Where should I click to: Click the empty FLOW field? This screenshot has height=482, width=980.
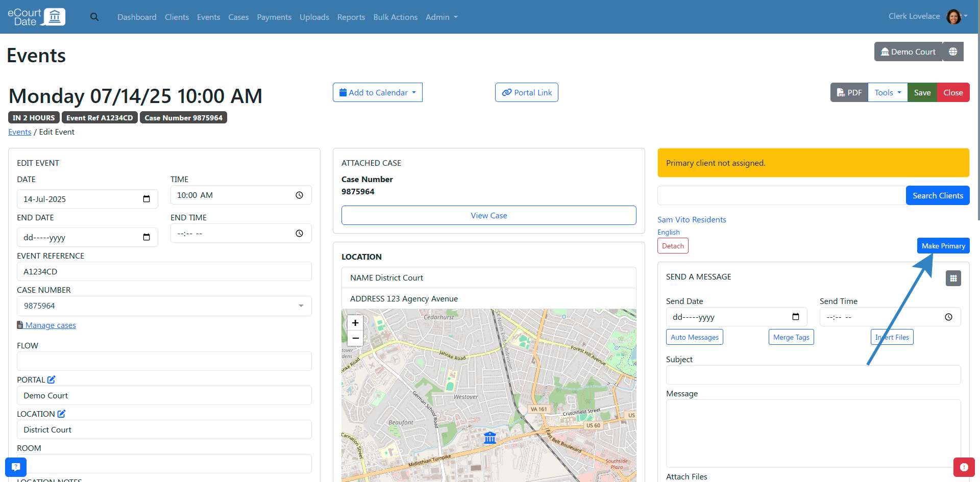(x=164, y=361)
